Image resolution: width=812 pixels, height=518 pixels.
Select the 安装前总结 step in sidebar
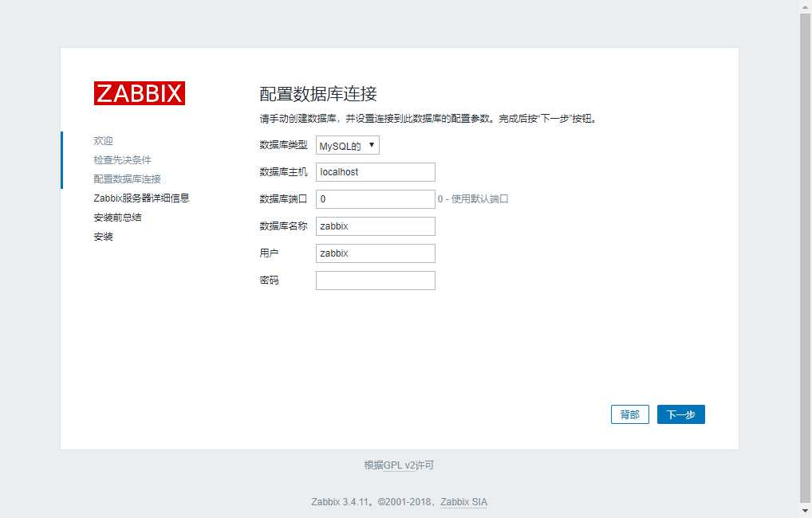point(117,218)
